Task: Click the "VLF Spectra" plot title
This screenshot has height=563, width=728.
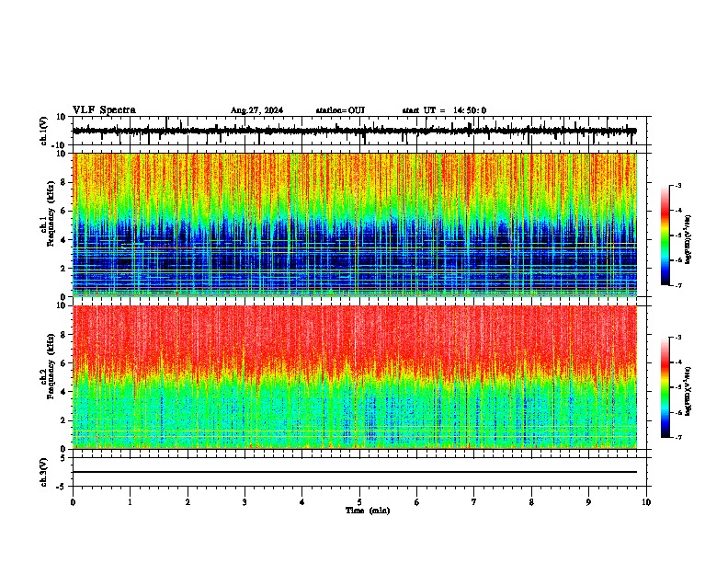Action: coord(104,110)
